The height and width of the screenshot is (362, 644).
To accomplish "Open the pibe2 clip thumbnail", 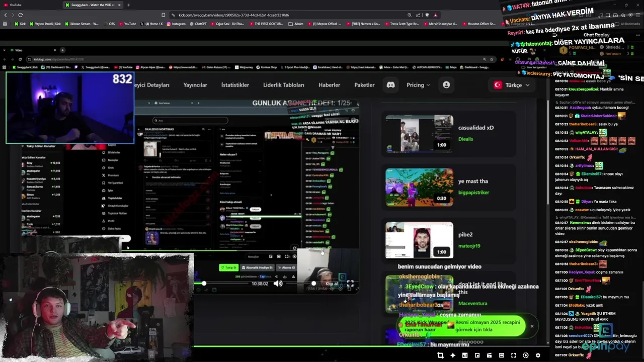I will click(419, 240).
